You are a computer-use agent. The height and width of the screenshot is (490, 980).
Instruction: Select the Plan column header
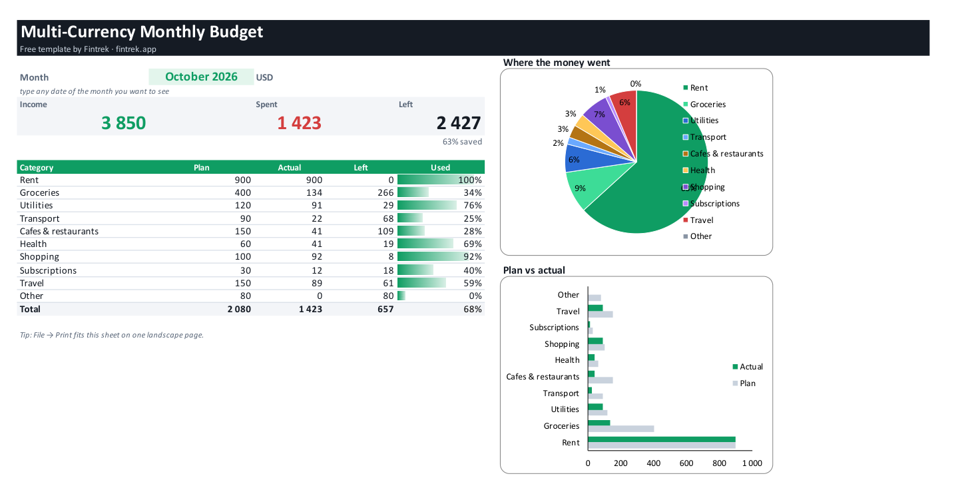202,168
